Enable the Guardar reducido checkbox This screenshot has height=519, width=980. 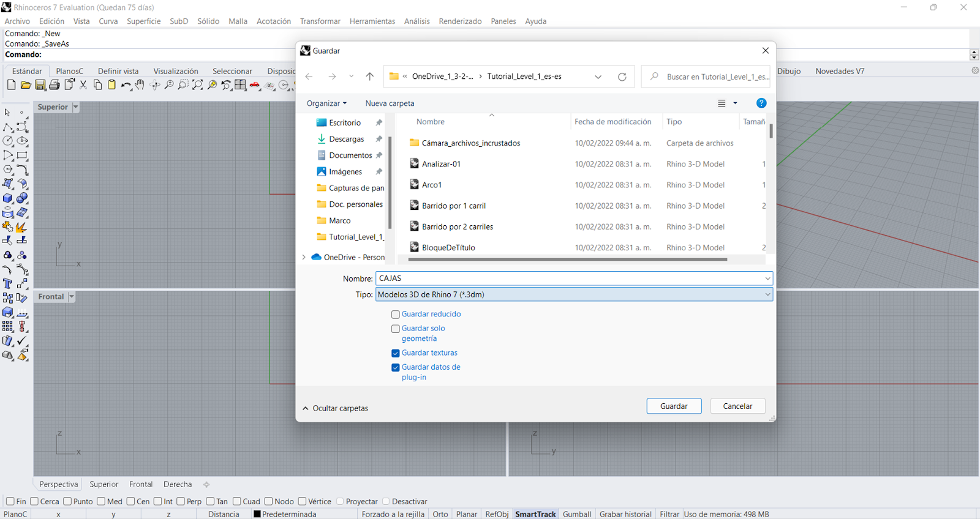pyautogui.click(x=396, y=315)
